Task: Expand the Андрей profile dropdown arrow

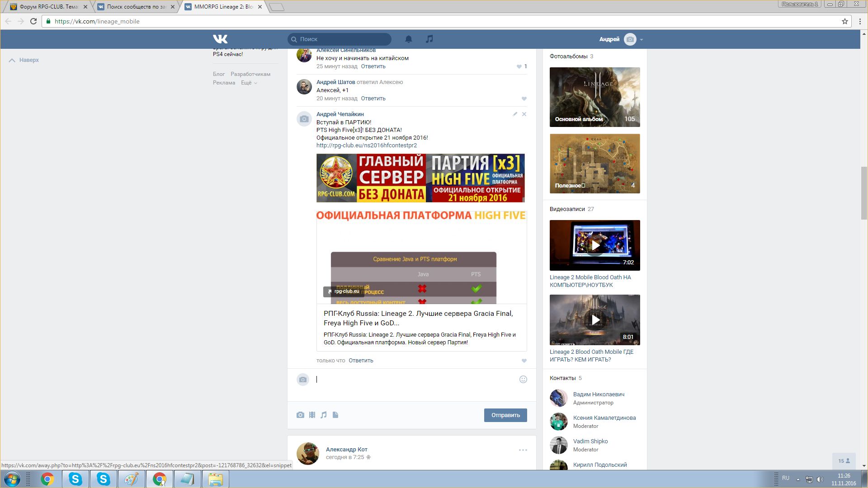Action: tap(642, 40)
